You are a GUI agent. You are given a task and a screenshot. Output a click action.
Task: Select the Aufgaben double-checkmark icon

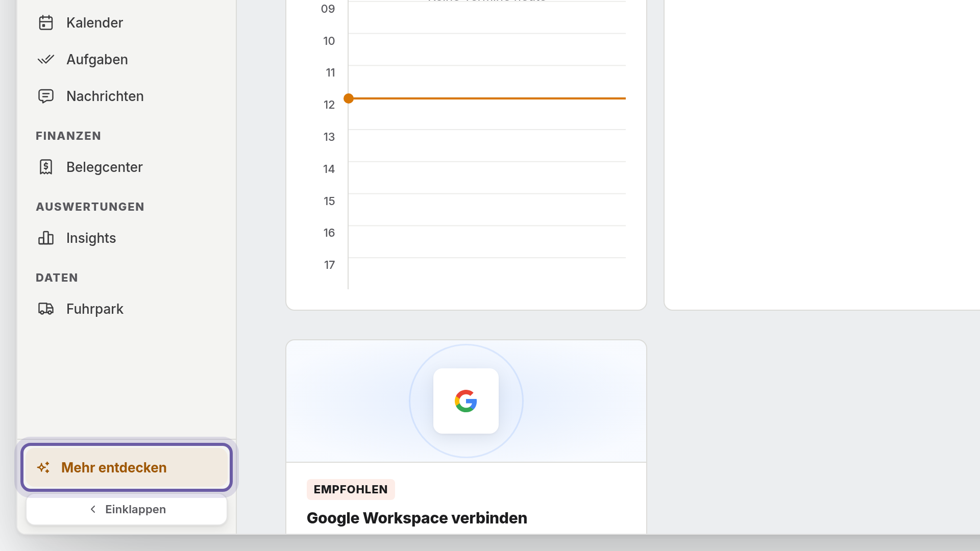(46, 59)
